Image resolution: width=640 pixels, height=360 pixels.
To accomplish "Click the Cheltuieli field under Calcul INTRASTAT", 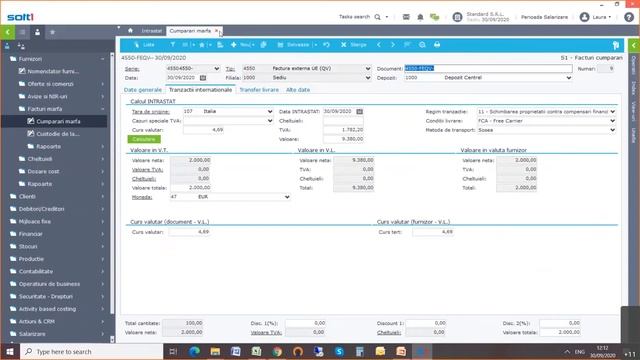I will point(343,121).
